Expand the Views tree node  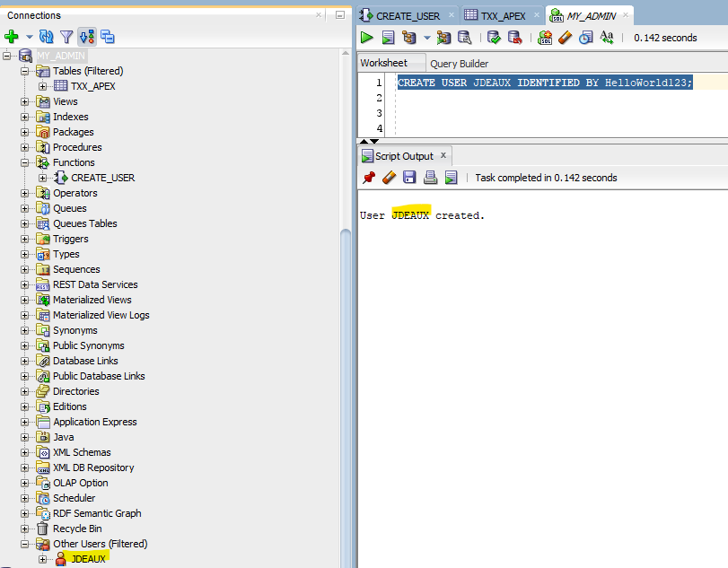tap(25, 101)
